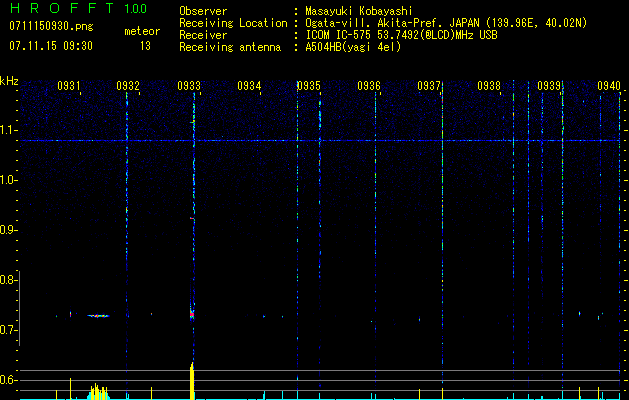629x400 pixels.
Task: Click the 0933 time marker
Action: [189, 86]
